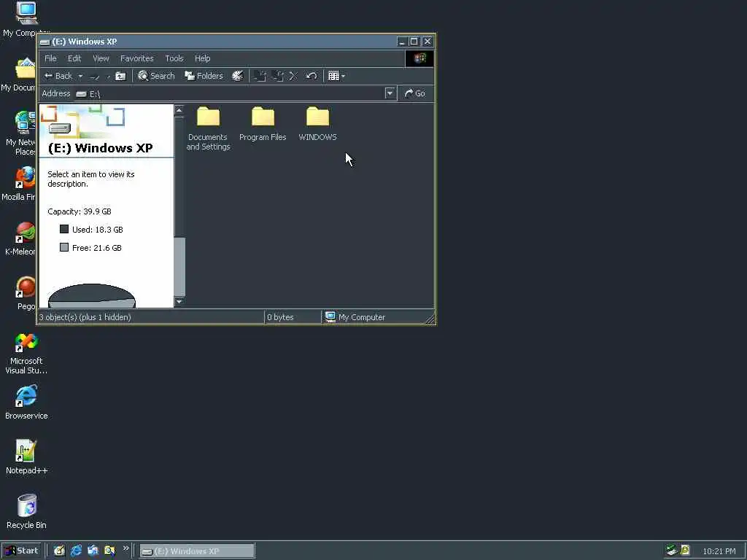Open the File menu
The height and width of the screenshot is (560, 747).
tap(50, 58)
